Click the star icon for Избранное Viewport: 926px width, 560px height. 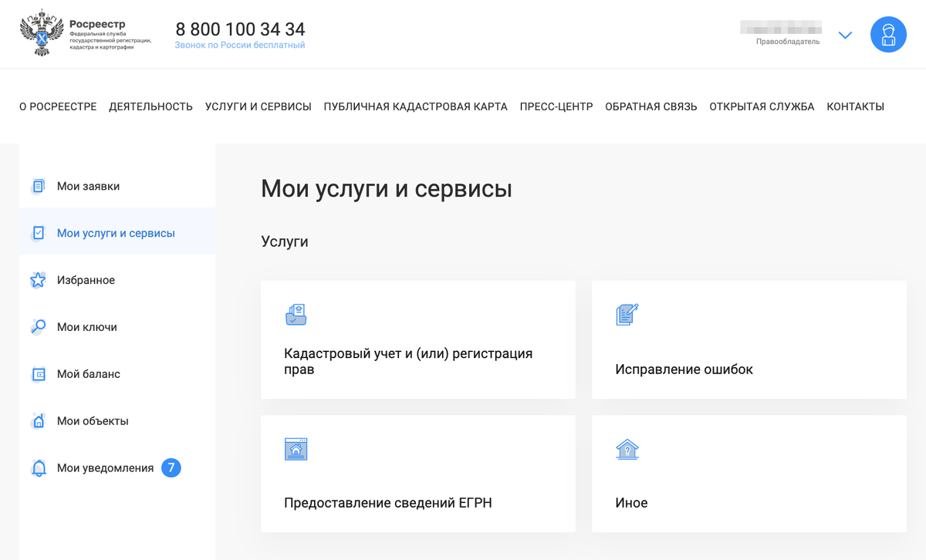pos(38,280)
